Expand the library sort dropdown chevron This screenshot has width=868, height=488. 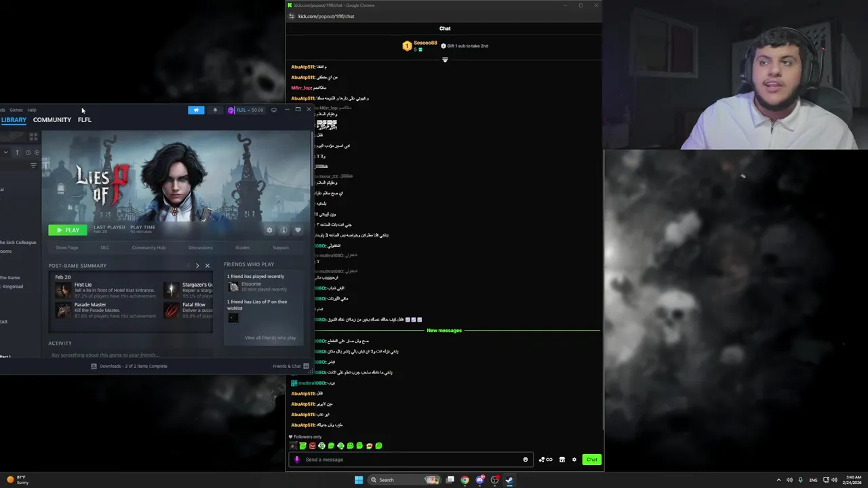click(5, 152)
